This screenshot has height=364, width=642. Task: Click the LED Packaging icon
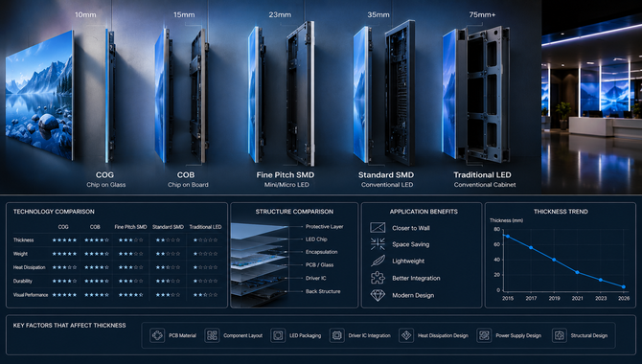(278, 335)
